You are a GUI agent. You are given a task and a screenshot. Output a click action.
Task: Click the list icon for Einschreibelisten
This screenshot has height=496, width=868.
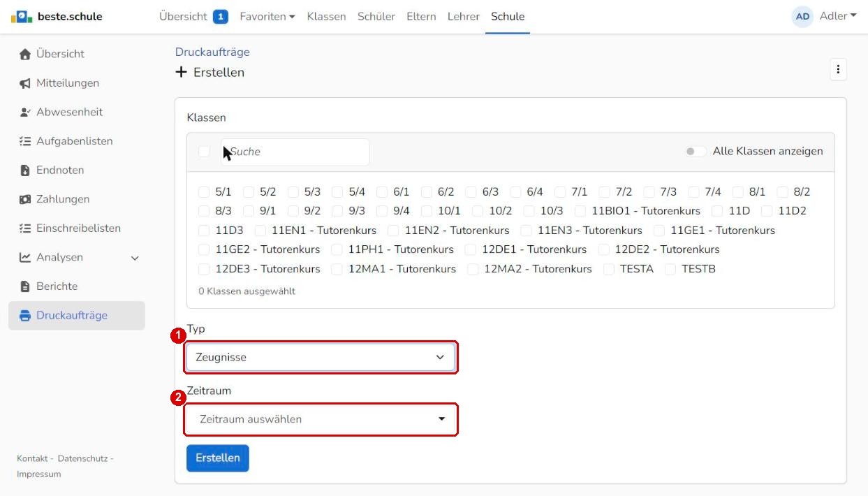25,228
